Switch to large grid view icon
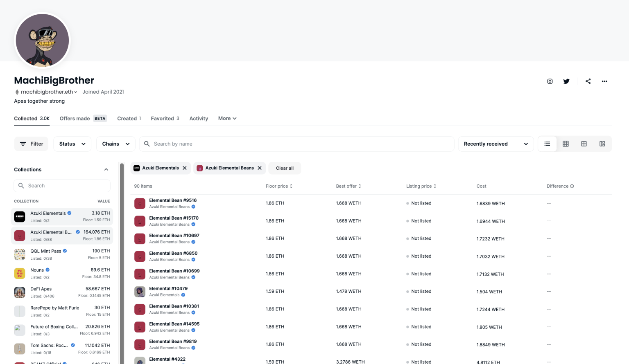This screenshot has width=629, height=364. (584, 144)
